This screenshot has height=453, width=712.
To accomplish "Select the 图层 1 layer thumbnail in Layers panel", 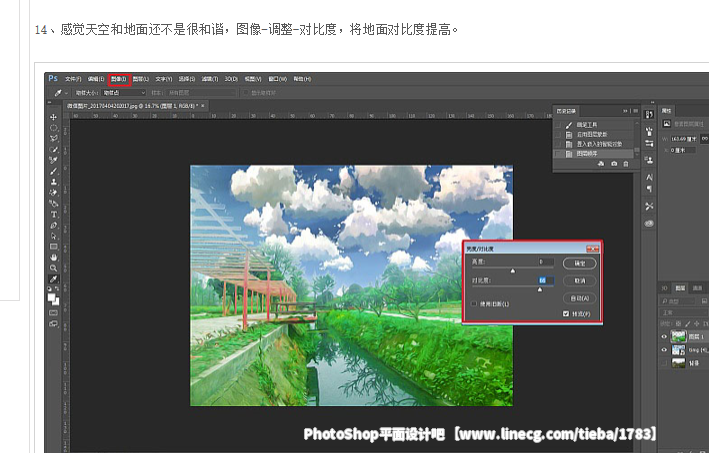I will pos(678,337).
